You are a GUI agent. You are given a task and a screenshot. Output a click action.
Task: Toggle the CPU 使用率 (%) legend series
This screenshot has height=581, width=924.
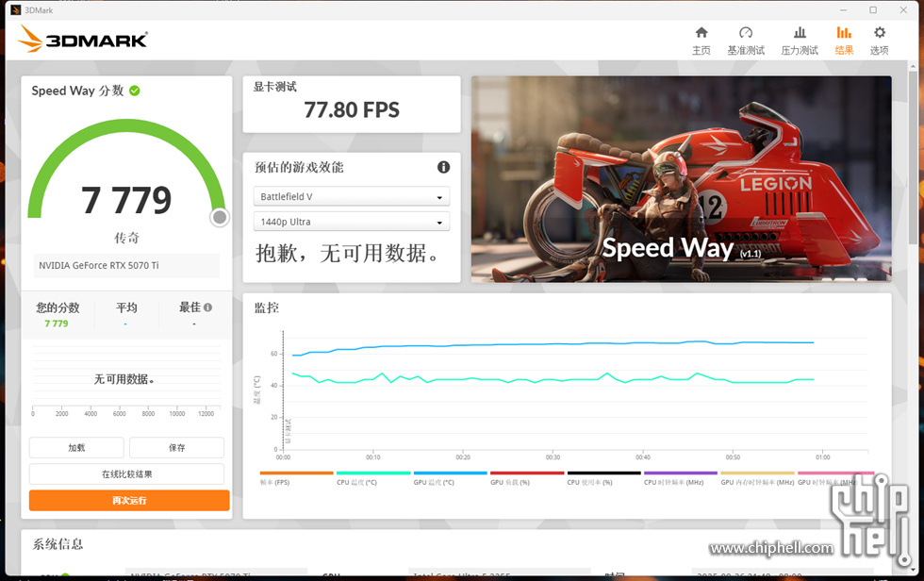coord(603,478)
